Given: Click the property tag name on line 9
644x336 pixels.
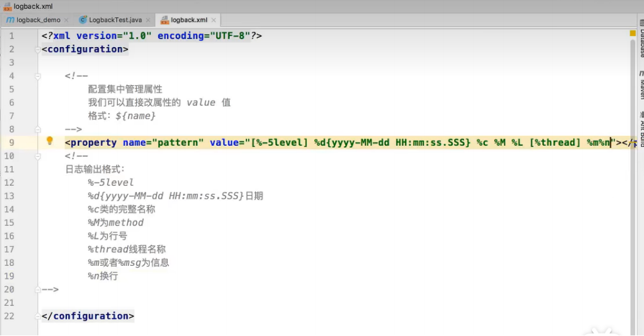Looking at the screenshot, I should 94,142.
